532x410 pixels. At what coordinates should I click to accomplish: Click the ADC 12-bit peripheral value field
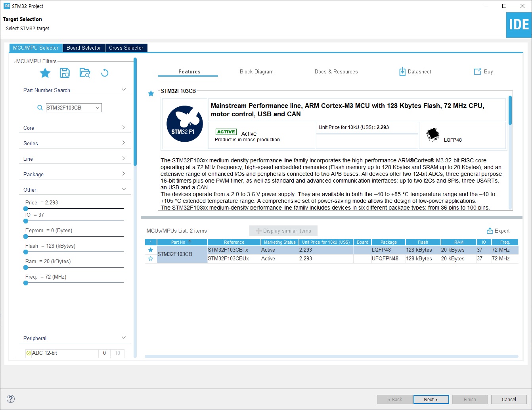104,353
